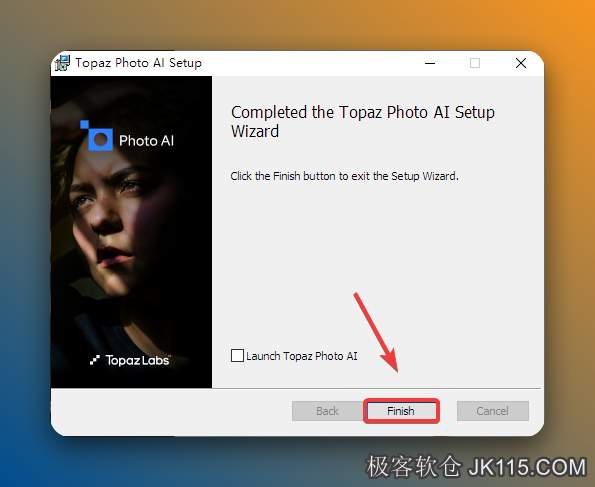The width and height of the screenshot is (595, 487).
Task: Click the "Completed the Topaz Photo AI Setup Wizard" heading
Action: [x=363, y=122]
